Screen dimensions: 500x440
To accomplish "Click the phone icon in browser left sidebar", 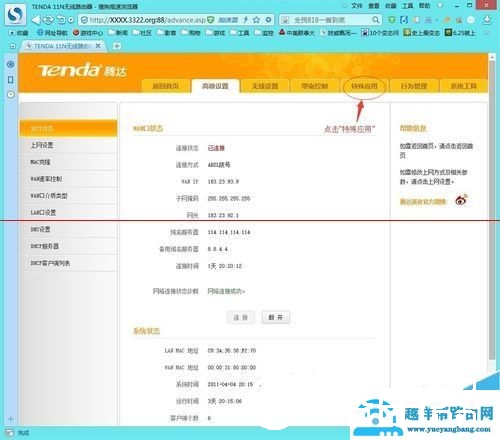I will tap(11, 79).
